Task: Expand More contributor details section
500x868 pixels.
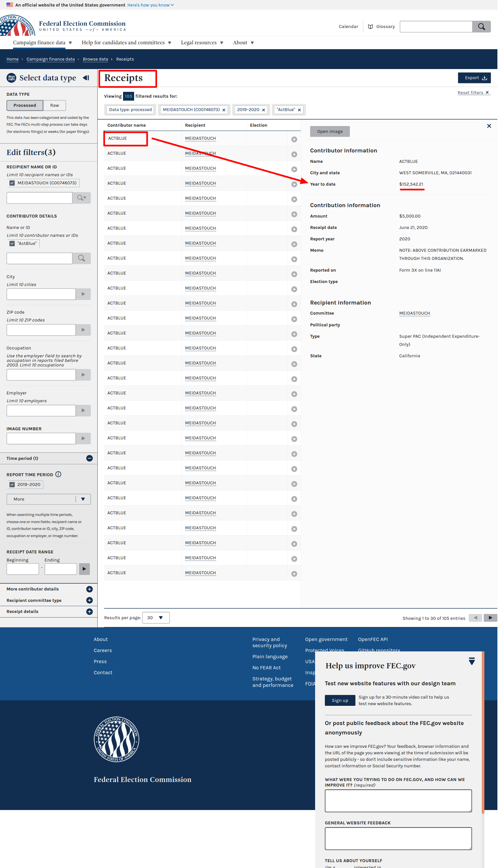Action: [89, 589]
